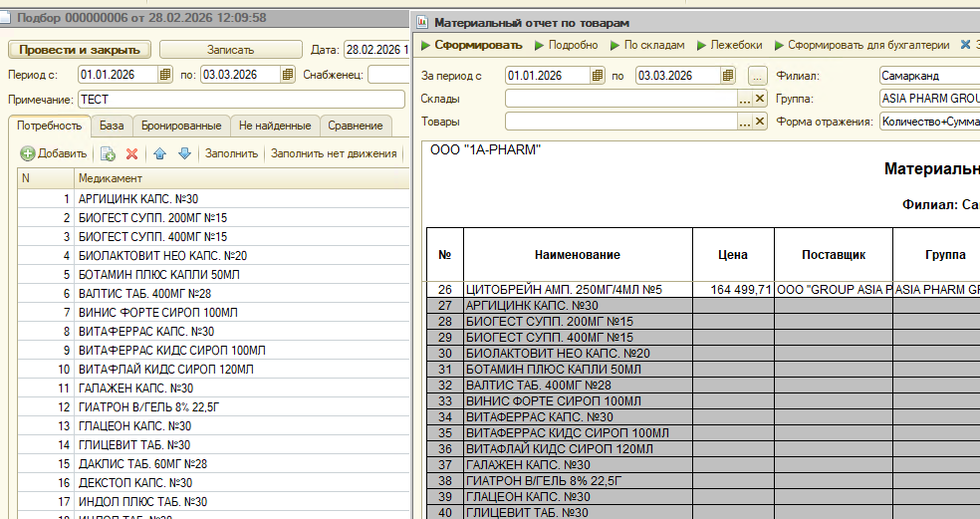Open calendar for report end date
Viewport: 980px width, 519px height.
727,76
